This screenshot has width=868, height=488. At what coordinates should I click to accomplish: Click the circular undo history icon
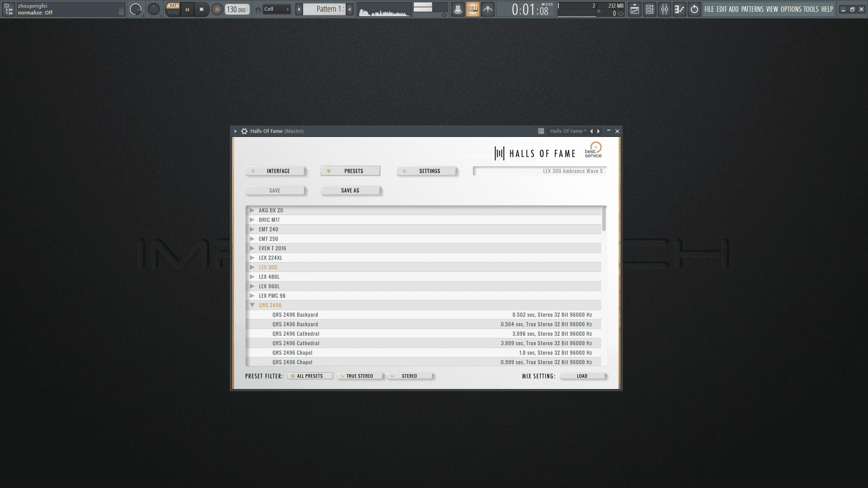(694, 9)
